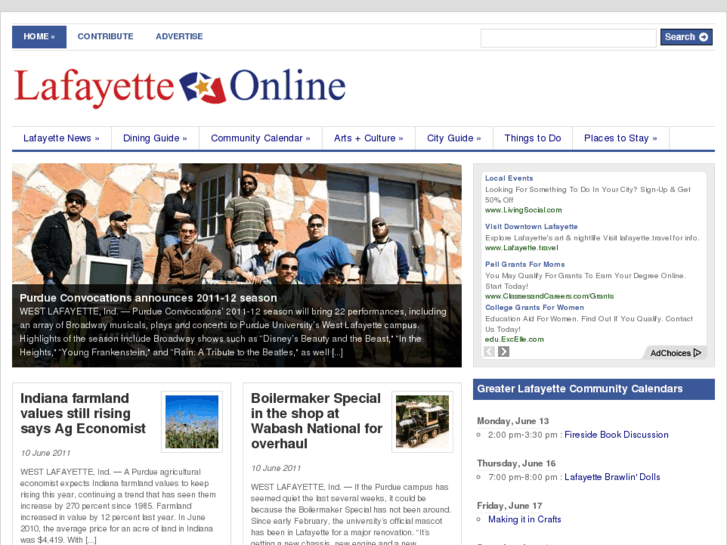The width and height of the screenshot is (727, 545).
Task: Open the Purdue Convocations 2011-12 season headline
Action: pyautogui.click(x=148, y=298)
